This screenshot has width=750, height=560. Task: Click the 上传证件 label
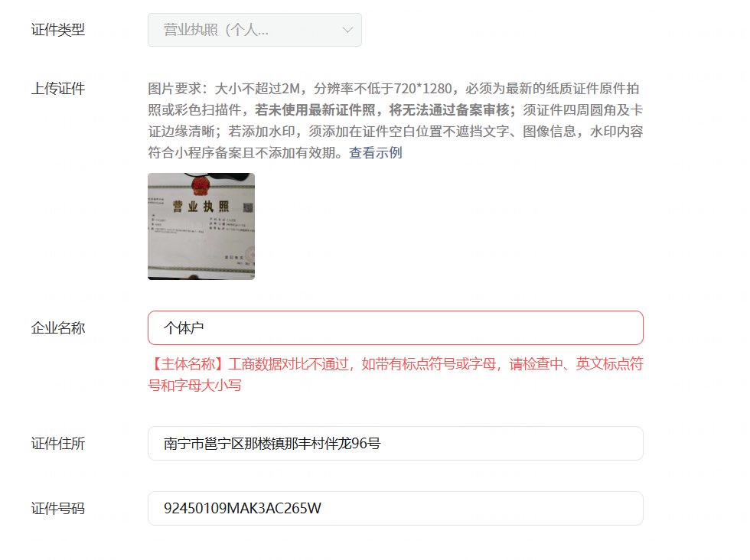tap(58, 89)
